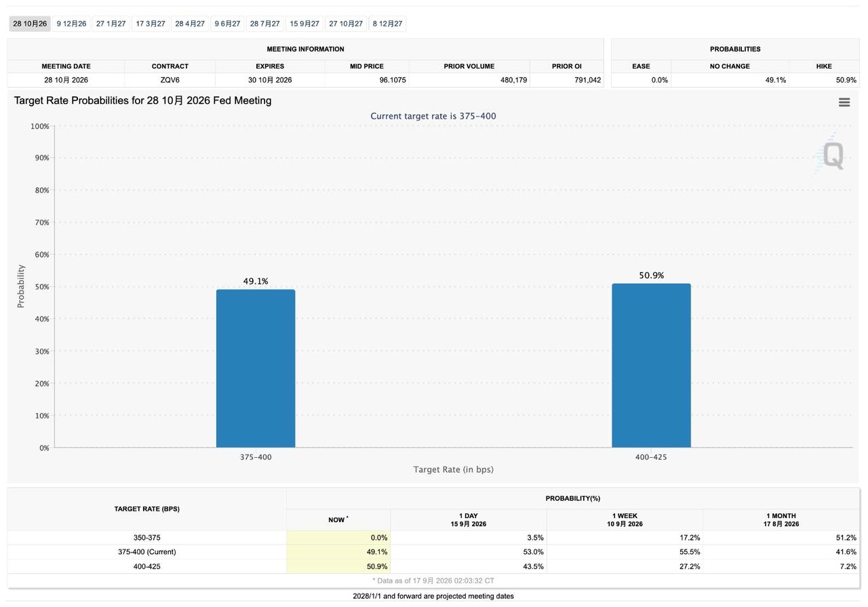This screenshot has height=607, width=868.
Task: Click the chart title Target Rate Probabilities
Action: pyautogui.click(x=143, y=100)
